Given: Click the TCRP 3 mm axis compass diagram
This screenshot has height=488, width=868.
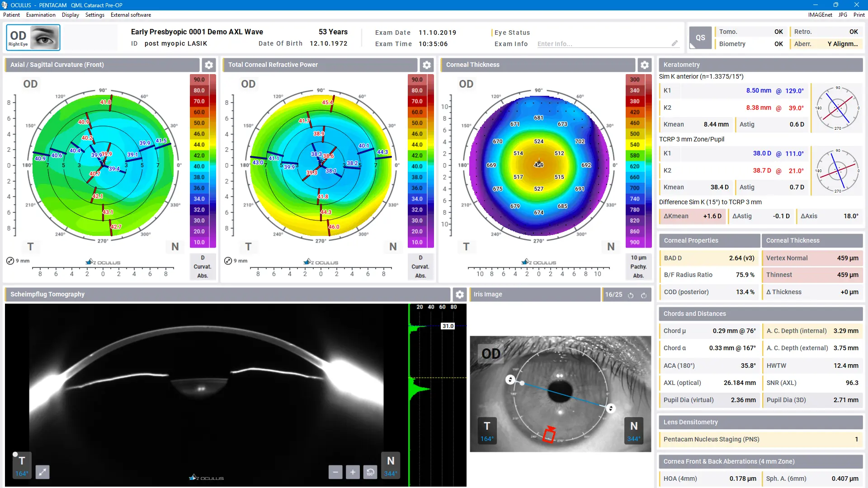Looking at the screenshot, I should click(x=838, y=171).
